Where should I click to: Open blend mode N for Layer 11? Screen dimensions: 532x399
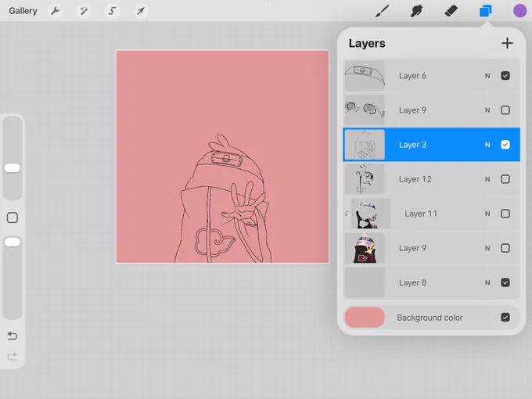487,214
